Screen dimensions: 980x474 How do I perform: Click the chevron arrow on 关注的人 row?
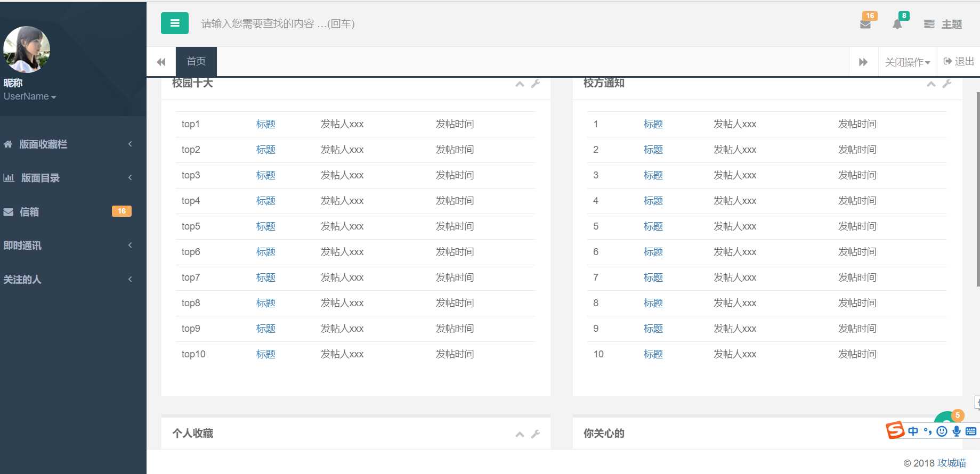pos(130,279)
